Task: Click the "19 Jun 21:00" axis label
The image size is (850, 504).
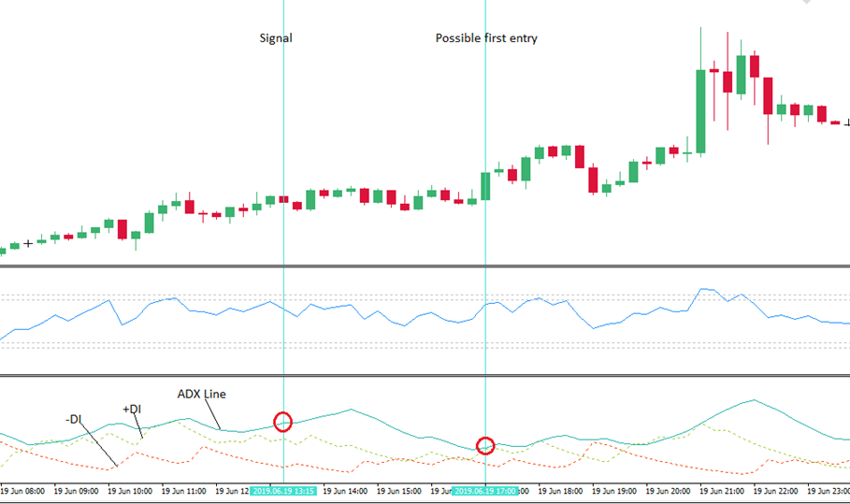Action: (722, 491)
